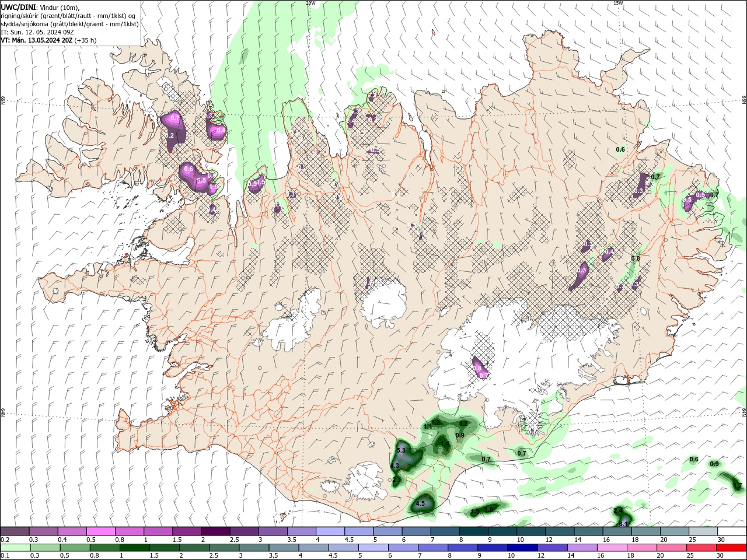Select the bottom legend row swatch between 2.5 and 3
The image size is (747, 560).
(223, 548)
